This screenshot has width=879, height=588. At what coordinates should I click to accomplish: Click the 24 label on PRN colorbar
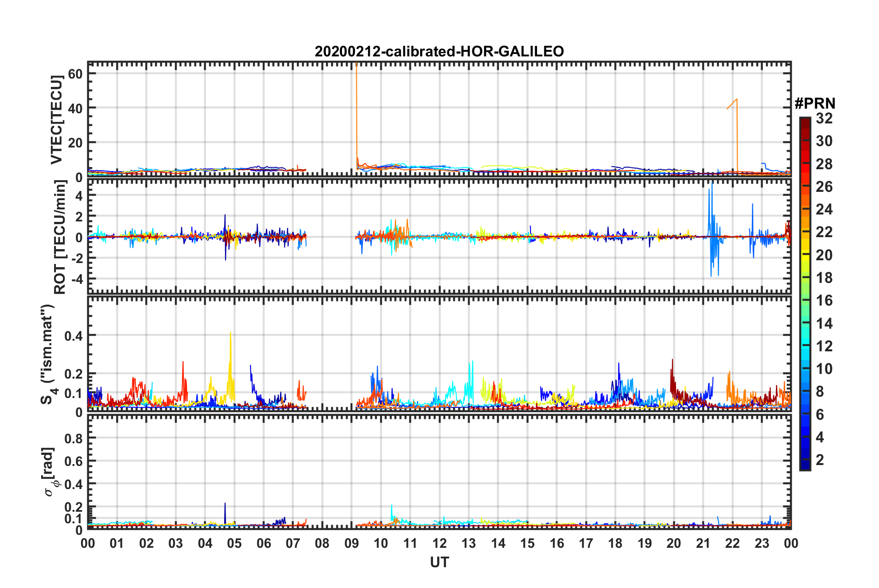824,209
